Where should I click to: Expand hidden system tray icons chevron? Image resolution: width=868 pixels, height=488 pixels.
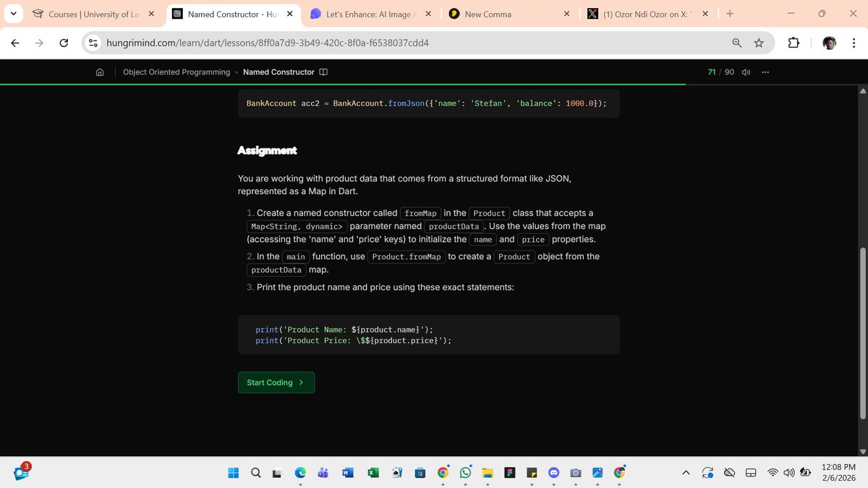tap(686, 473)
